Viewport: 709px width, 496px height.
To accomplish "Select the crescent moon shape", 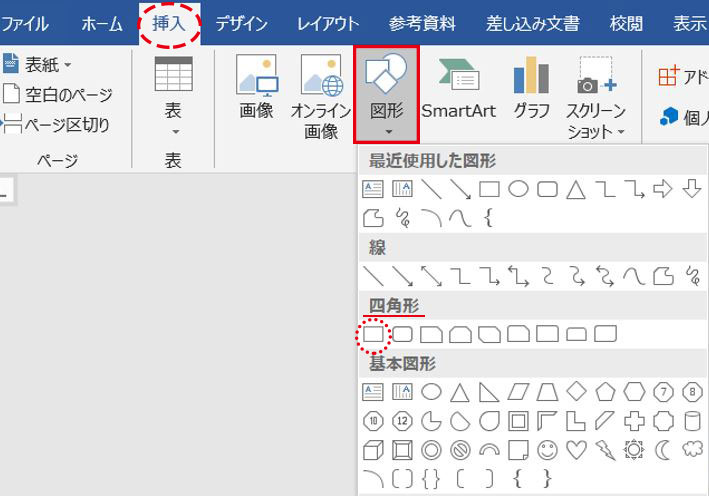I will (x=663, y=450).
